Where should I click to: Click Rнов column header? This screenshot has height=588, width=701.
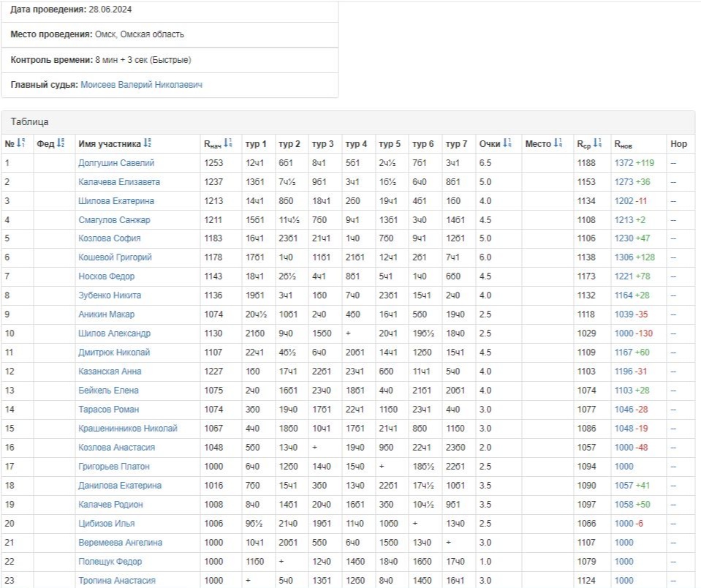click(x=623, y=144)
